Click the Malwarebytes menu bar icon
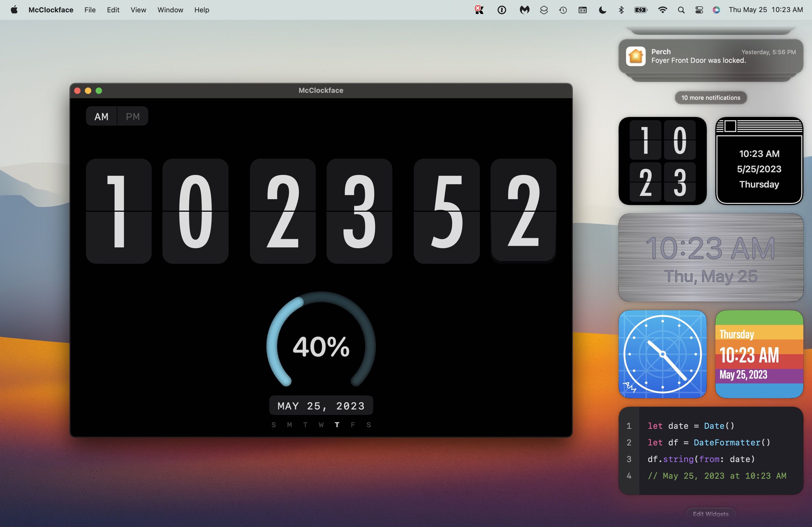The height and width of the screenshot is (527, 812). pos(524,10)
